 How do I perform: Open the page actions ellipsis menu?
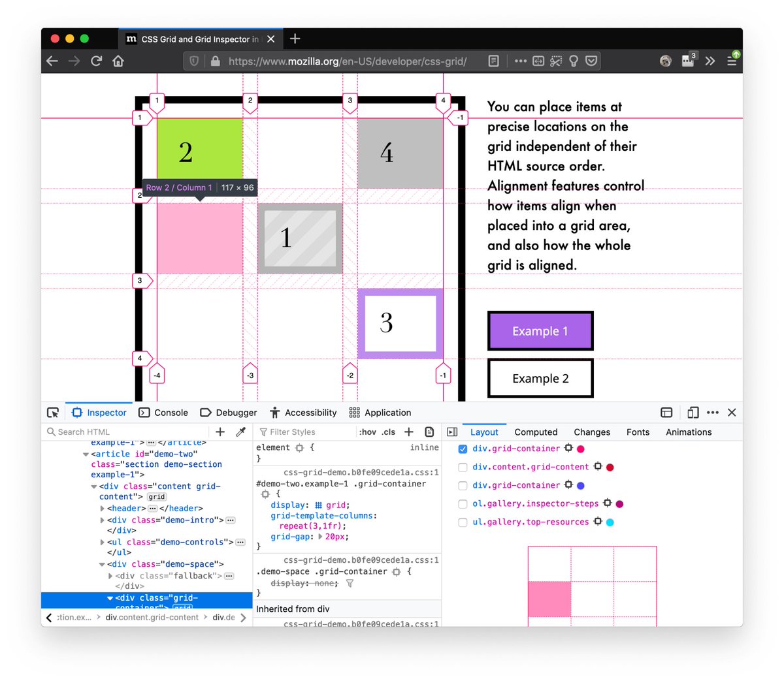[520, 61]
